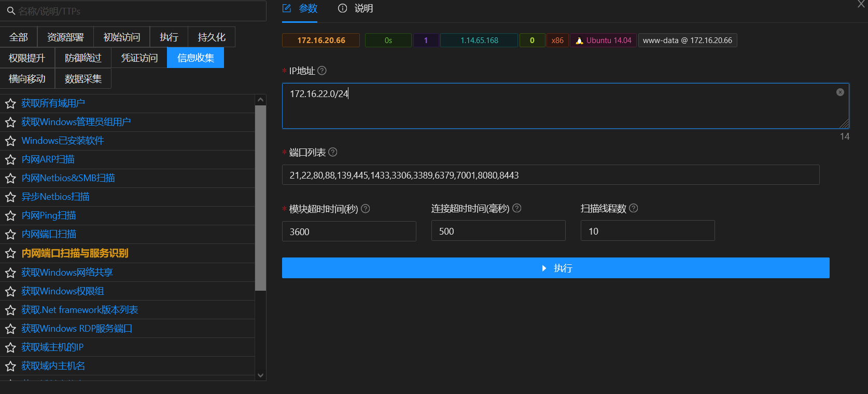Click the 1.14.65.168 address tag

[x=479, y=40]
